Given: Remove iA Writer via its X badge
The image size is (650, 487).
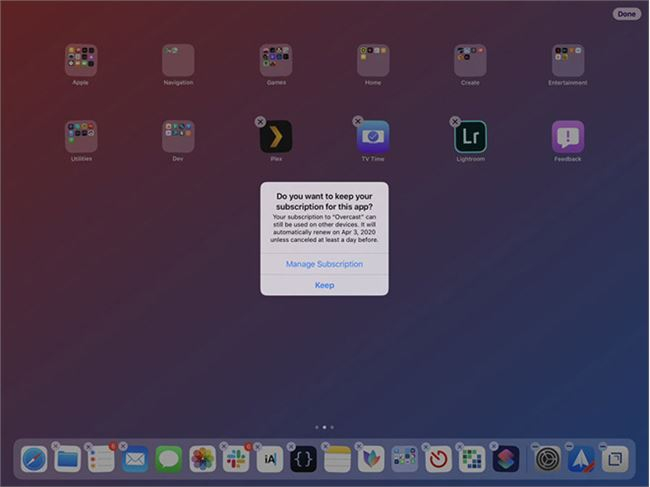Looking at the screenshot, I should tap(257, 446).
